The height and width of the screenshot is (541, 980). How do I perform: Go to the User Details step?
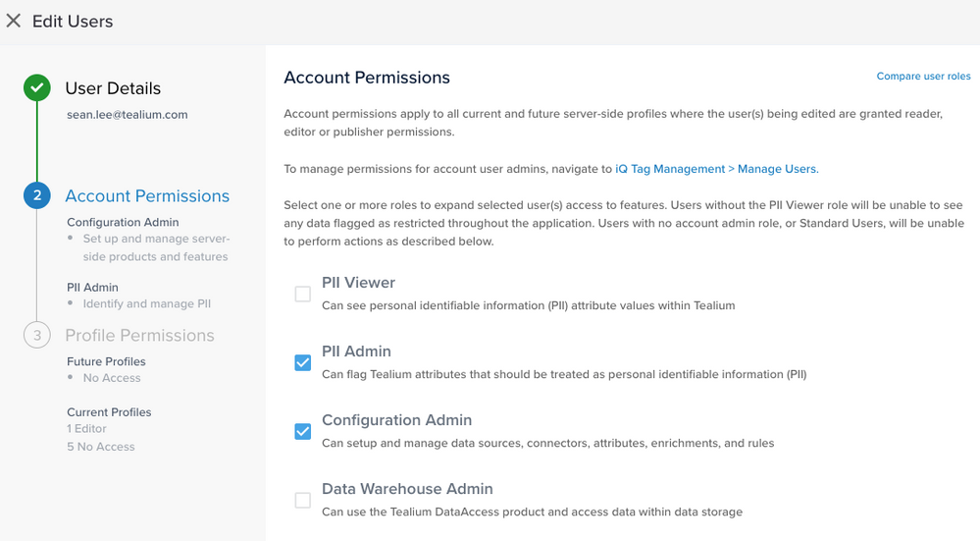click(113, 88)
